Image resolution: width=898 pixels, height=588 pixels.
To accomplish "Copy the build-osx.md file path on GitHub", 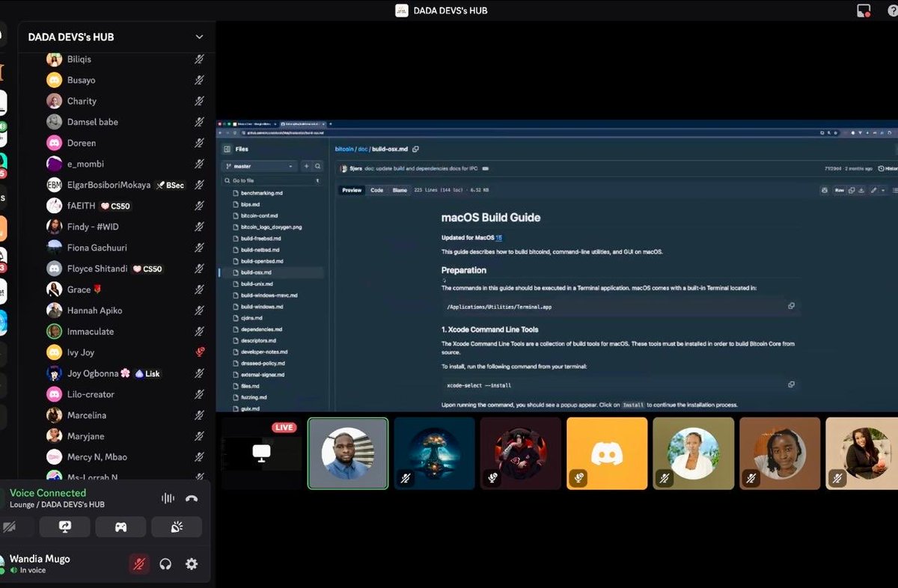I will 417,149.
